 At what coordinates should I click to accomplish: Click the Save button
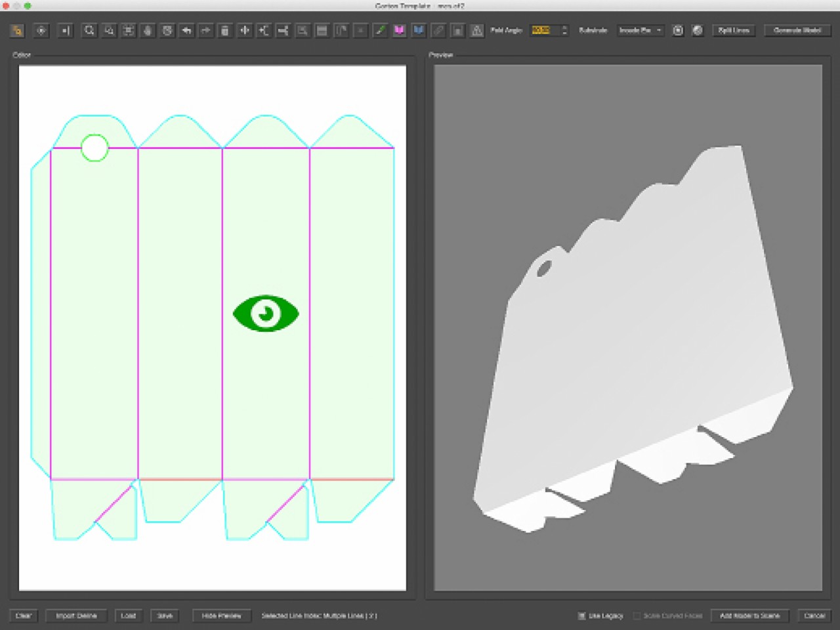165,616
